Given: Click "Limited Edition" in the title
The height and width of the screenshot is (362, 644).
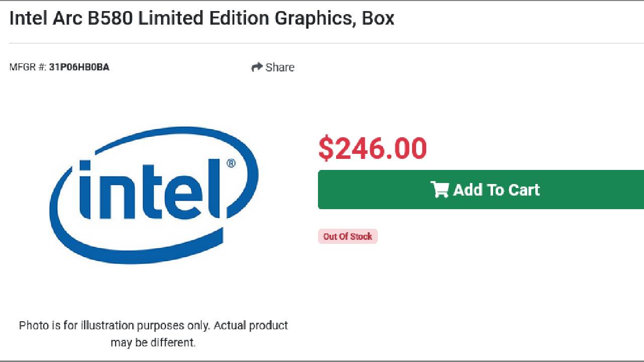Looking at the screenshot, I should (x=206, y=18).
